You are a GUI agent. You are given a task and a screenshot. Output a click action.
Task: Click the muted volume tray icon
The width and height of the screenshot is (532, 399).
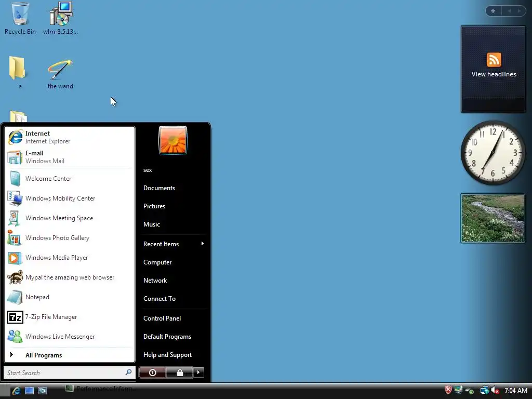pos(495,391)
